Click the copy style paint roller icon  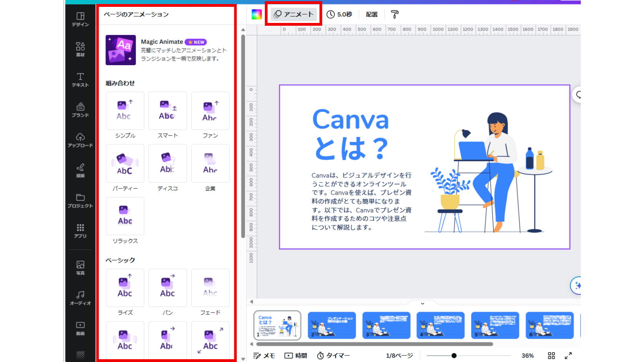tap(394, 14)
